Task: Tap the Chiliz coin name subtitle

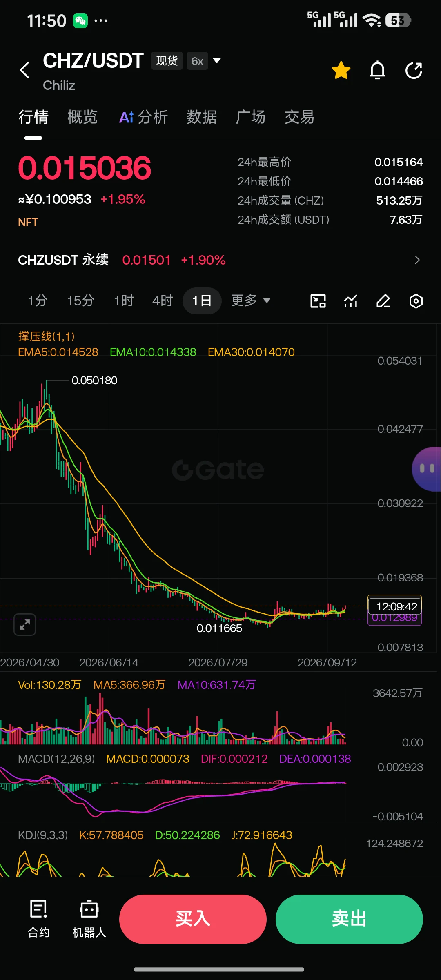Action: pos(59,85)
